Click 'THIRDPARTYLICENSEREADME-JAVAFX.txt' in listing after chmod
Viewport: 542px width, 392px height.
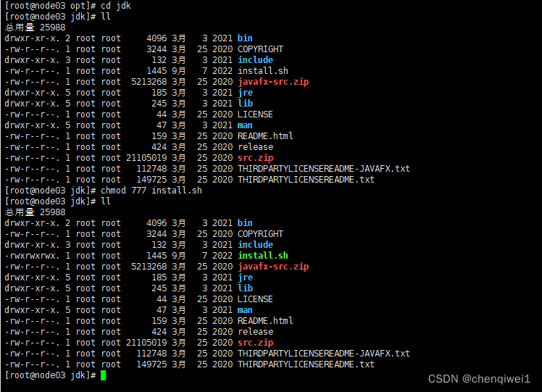pyautogui.click(x=324, y=354)
